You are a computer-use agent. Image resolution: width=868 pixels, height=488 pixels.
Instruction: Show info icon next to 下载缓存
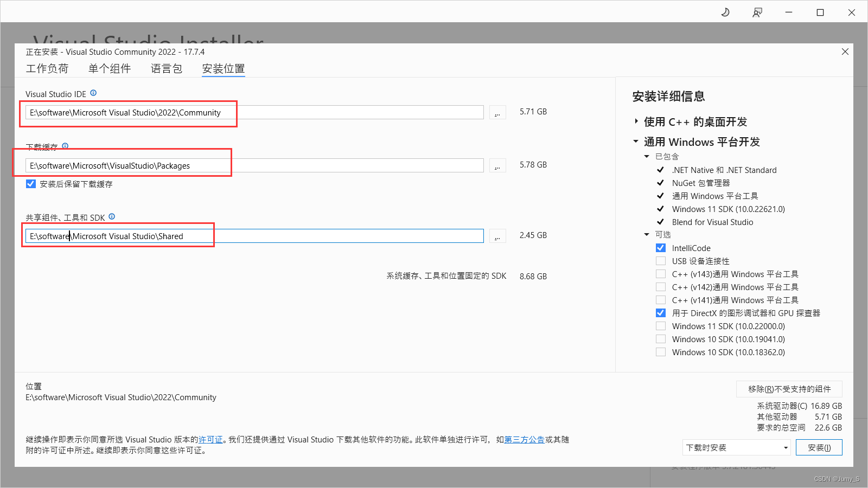pyautogui.click(x=65, y=146)
